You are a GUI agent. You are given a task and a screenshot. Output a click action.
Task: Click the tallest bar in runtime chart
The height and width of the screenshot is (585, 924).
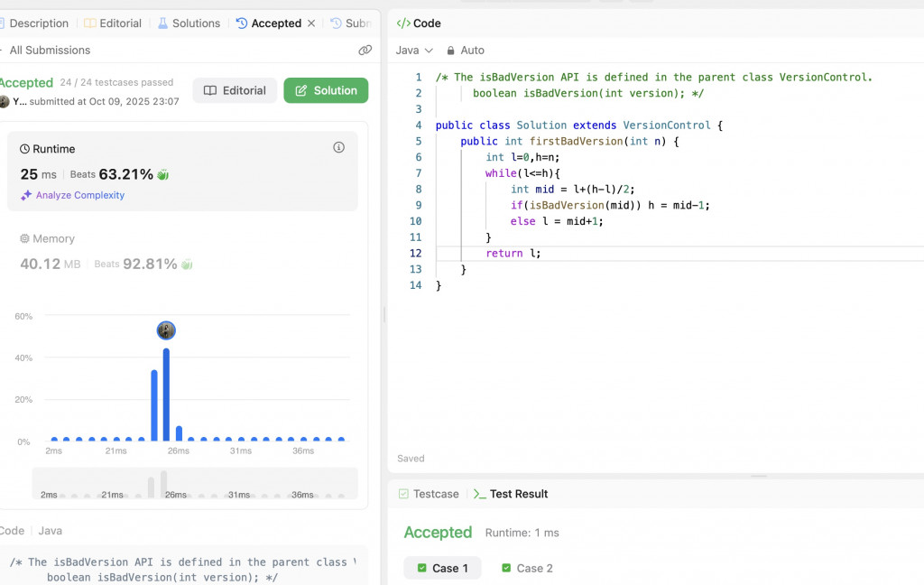pos(166,395)
